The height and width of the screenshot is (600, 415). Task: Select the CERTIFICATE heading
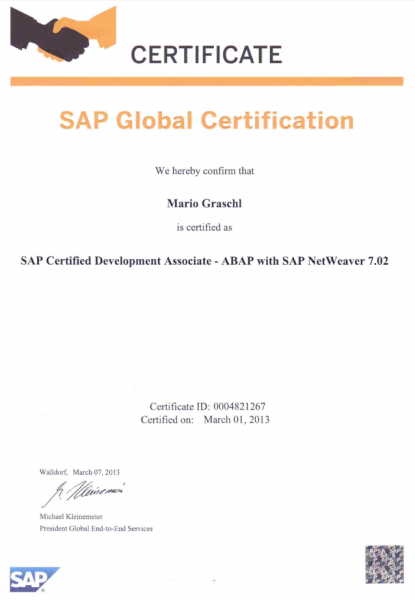207,54
